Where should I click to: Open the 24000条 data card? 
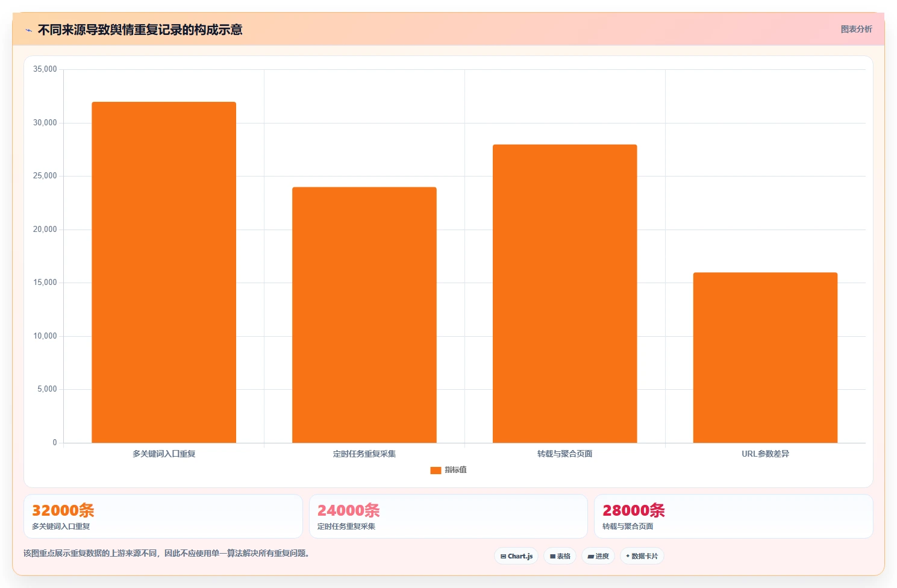click(x=448, y=516)
